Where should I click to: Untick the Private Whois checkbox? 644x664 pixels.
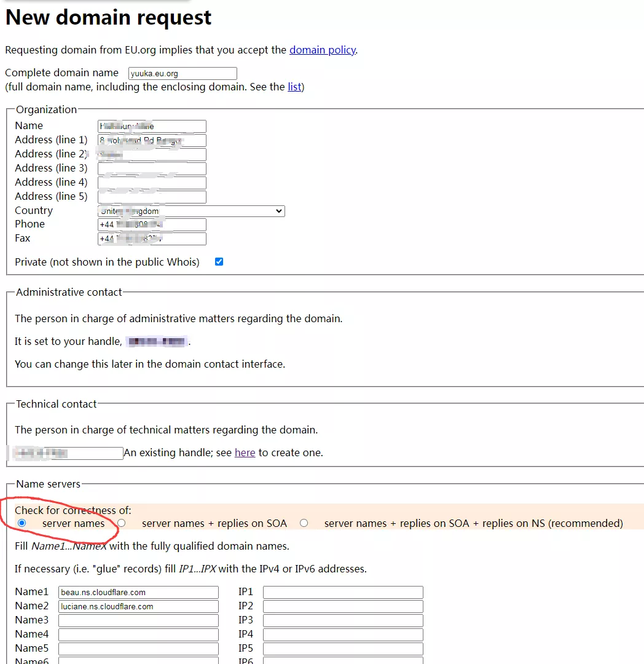pos(219,262)
